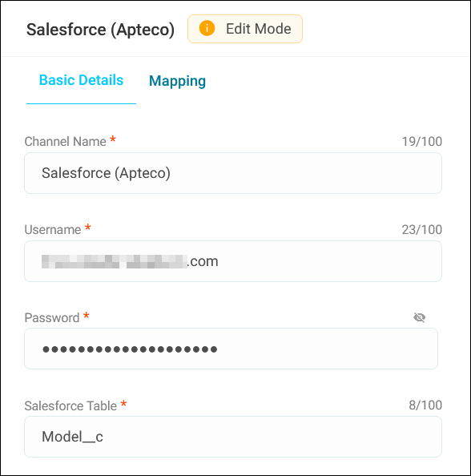Click the 23/100 character counter above Username
Viewport: 471px width, 476px height.
click(422, 230)
